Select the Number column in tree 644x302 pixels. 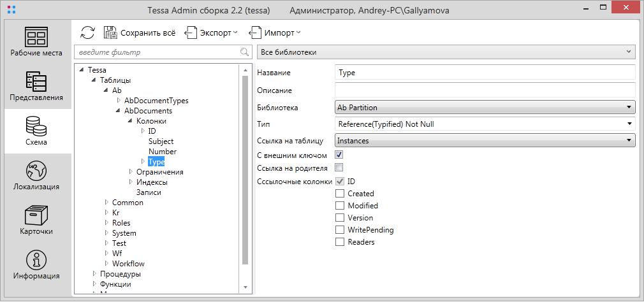tap(163, 152)
